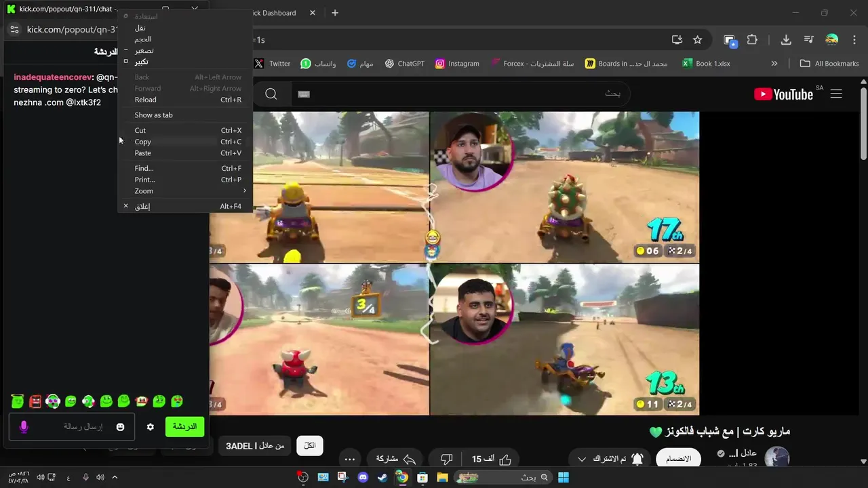The image size is (868, 488).
Task: Open File Explorer from the taskbar
Action: [442, 478]
